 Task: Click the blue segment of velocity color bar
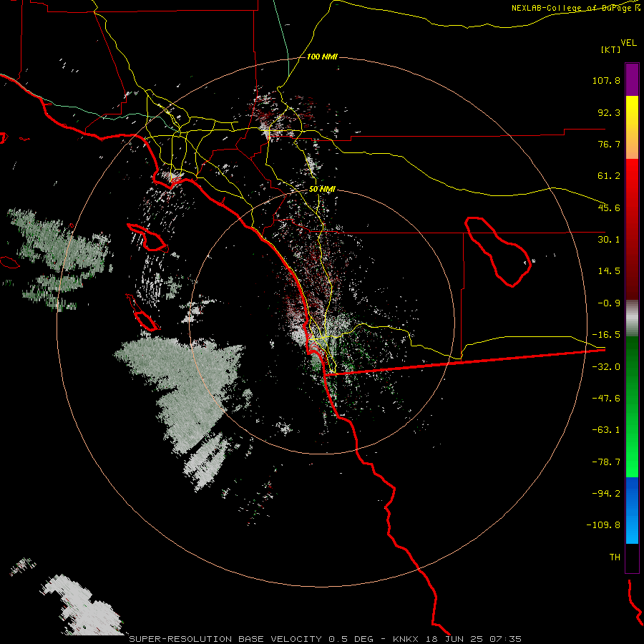point(632,510)
